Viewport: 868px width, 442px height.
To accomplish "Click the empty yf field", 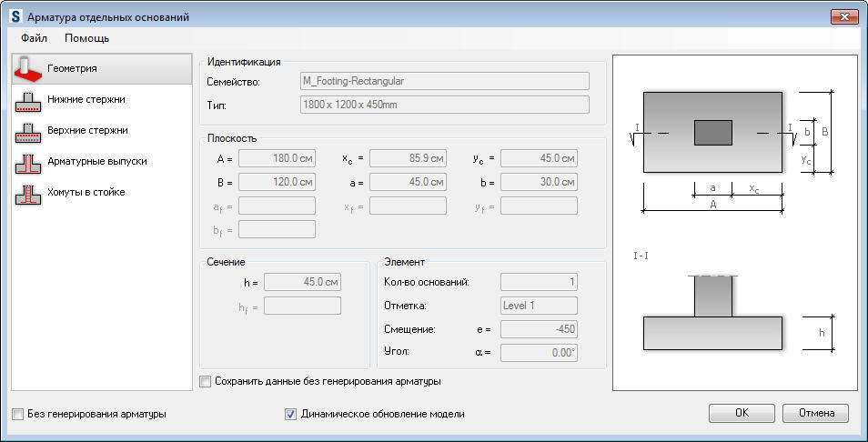I will 540,206.
